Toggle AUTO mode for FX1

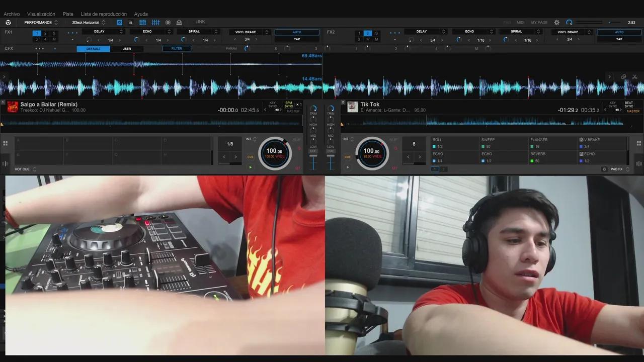297,32
